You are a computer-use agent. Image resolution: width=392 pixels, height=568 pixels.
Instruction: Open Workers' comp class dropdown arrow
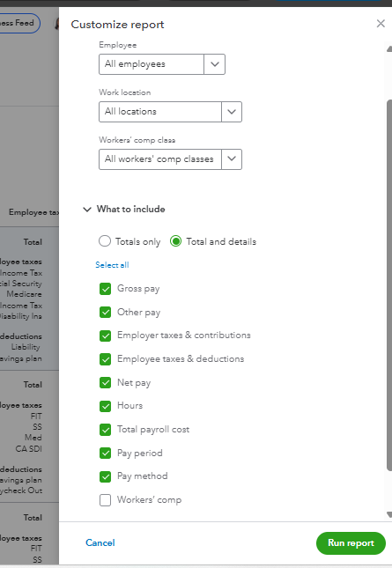pos(232,159)
